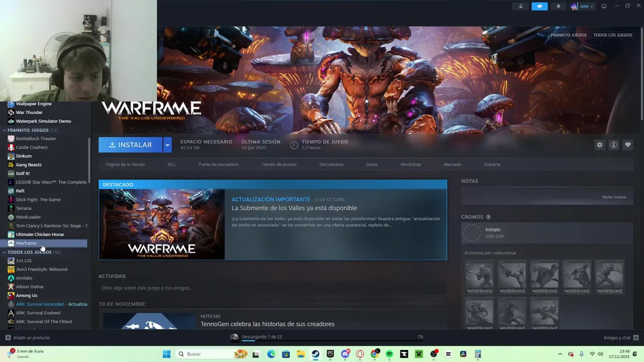Open the Página de la tienda tab

pos(125,164)
